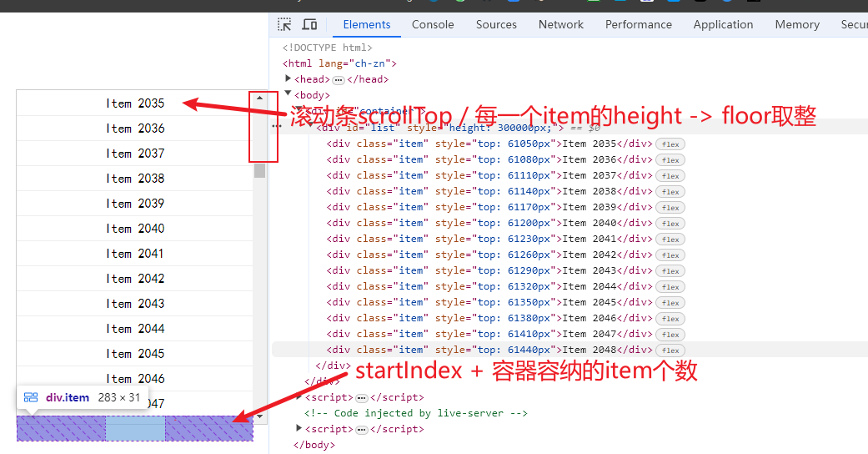Expand the last script node before closing body

coord(299,428)
